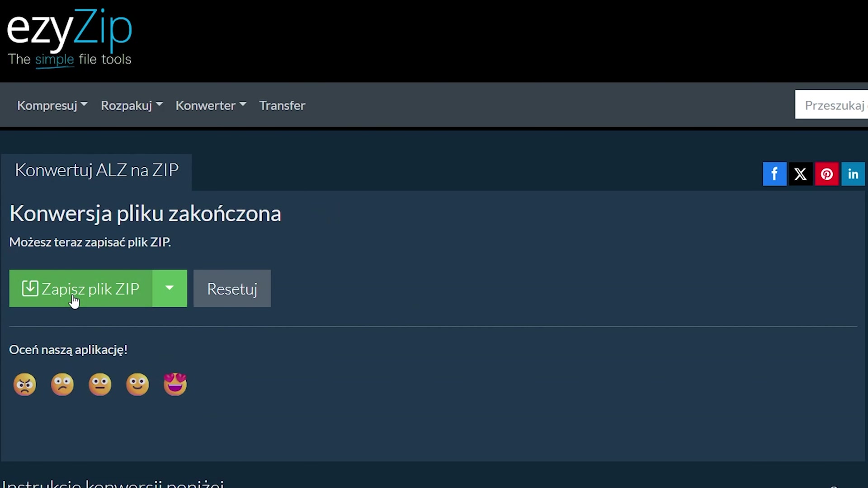This screenshot has height=488, width=868.
Task: Click the Resetuj button
Action: (232, 288)
